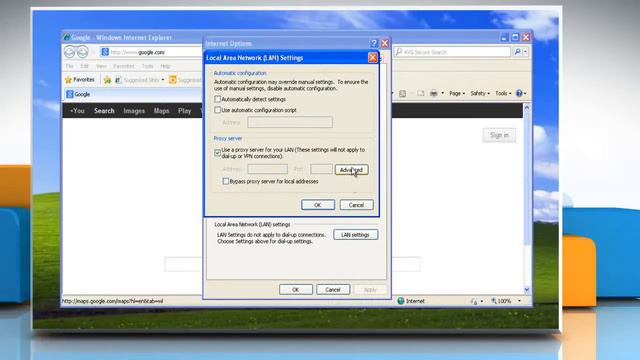This screenshot has width=640, height=360.
Task: Click the Internet Options help question mark
Action: [x=374, y=43]
